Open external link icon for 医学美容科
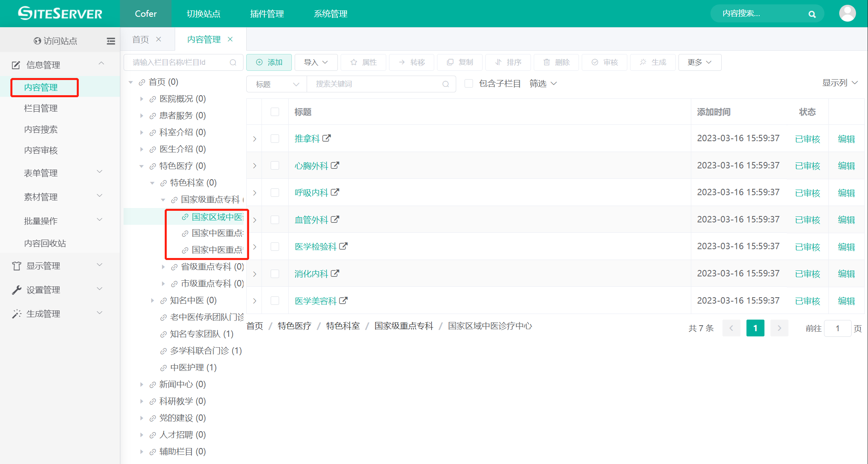The image size is (868, 464). click(343, 300)
